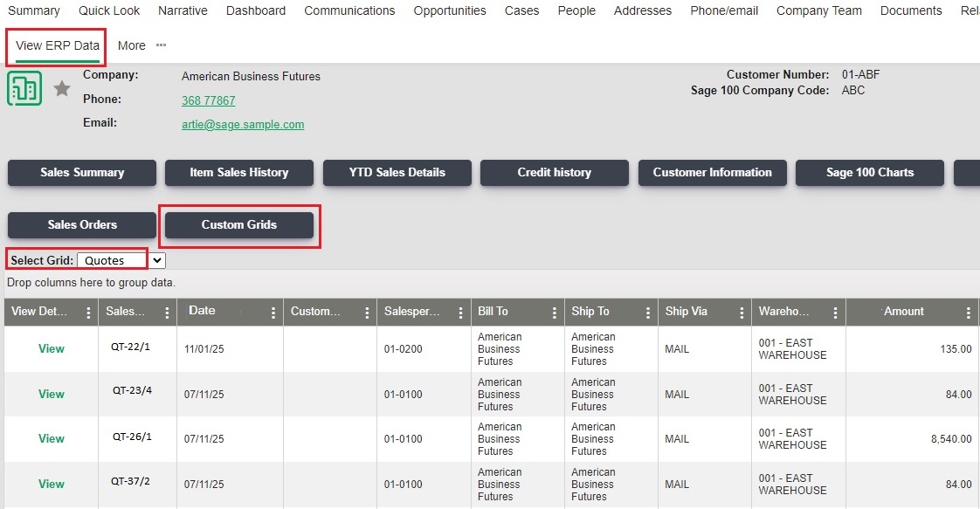Open Ship To column menu icon

(647, 313)
